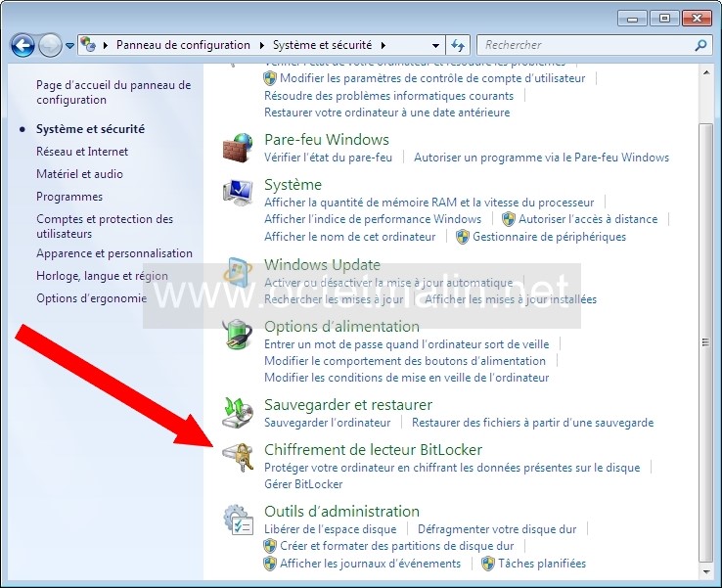
Task: Select Système et sécurité in breadcrumb
Action: point(322,45)
